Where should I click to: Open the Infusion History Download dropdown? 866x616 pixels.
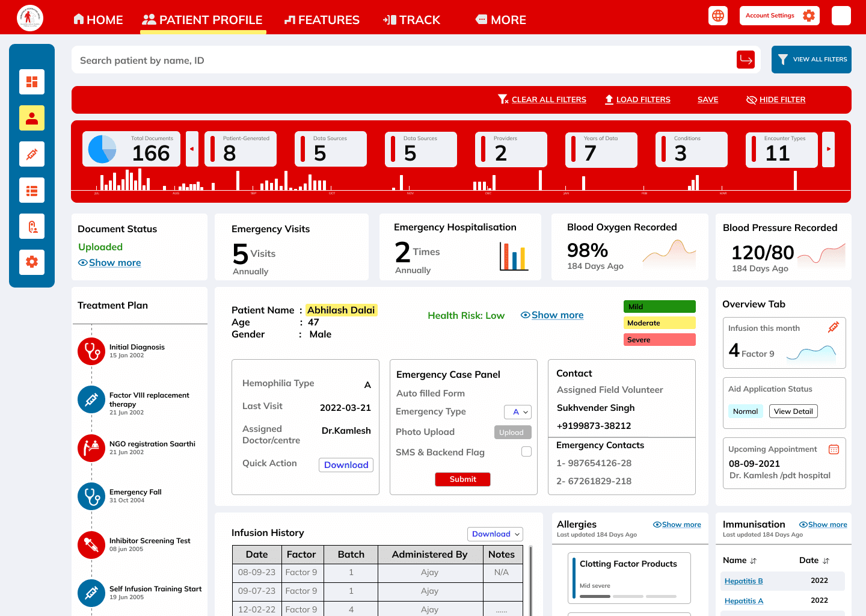point(495,534)
